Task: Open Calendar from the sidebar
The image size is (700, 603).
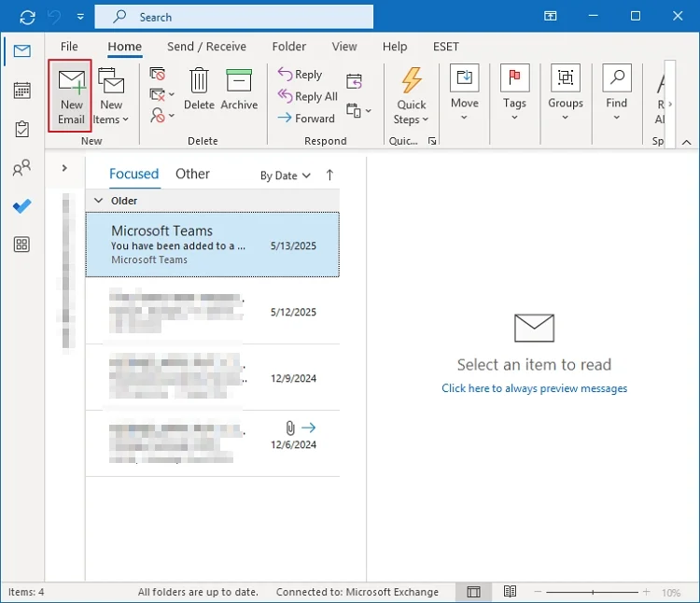Action: (x=21, y=91)
